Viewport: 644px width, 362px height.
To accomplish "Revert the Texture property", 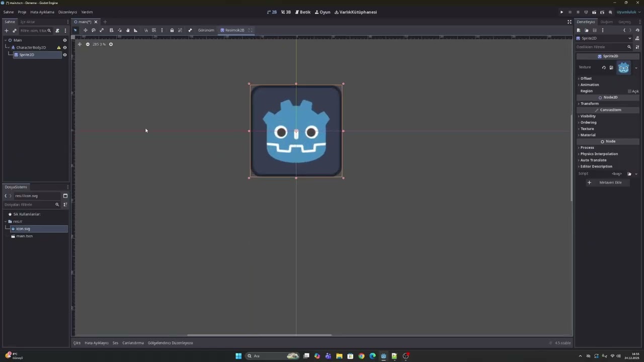I will pos(604,67).
